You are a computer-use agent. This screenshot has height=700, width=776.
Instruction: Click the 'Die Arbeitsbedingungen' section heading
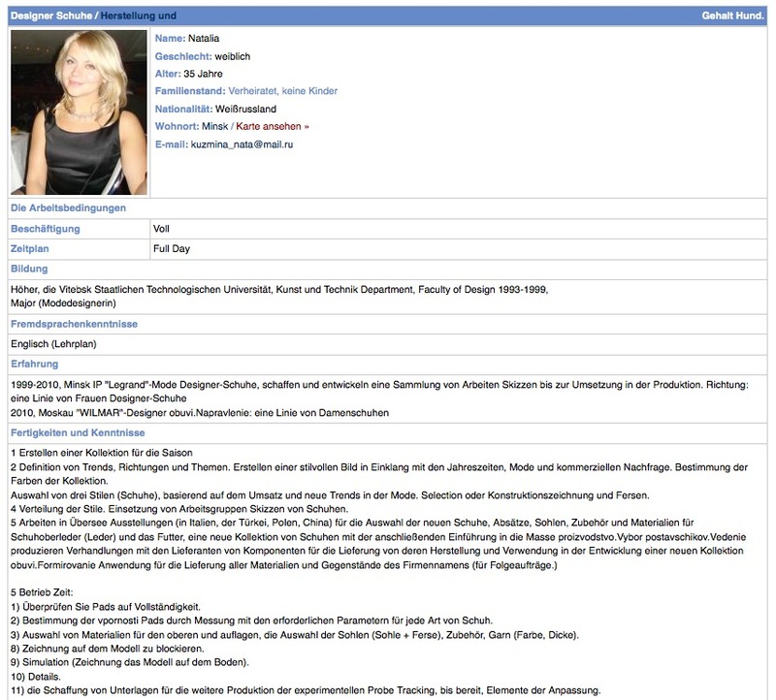pos(68,208)
